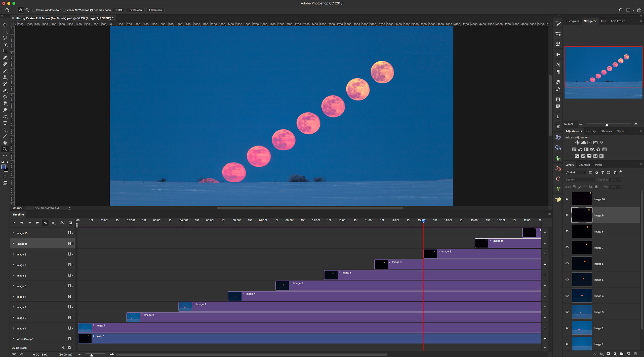Viewport: 644px width, 357px height.
Task: Click the scissors icon to split clip at playhead
Action: (x=62, y=223)
